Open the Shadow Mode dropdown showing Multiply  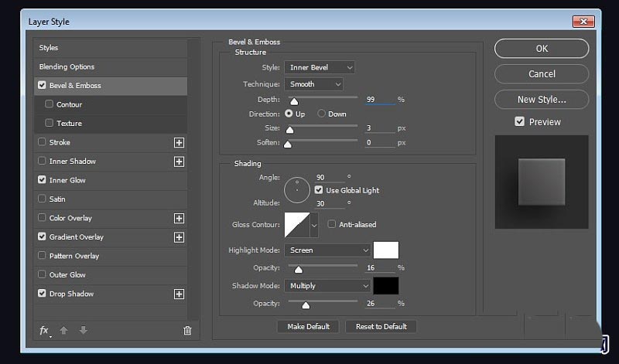tap(327, 285)
